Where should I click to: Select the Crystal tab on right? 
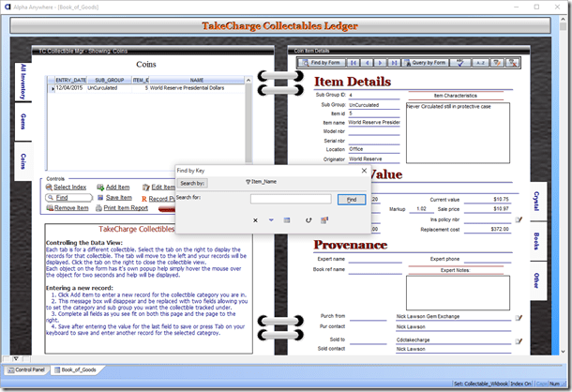[536, 202]
